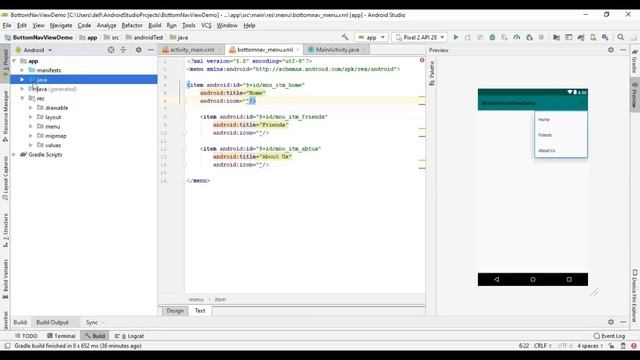Collapse the res folder
This screenshot has height=360, width=640.
click(x=22, y=98)
